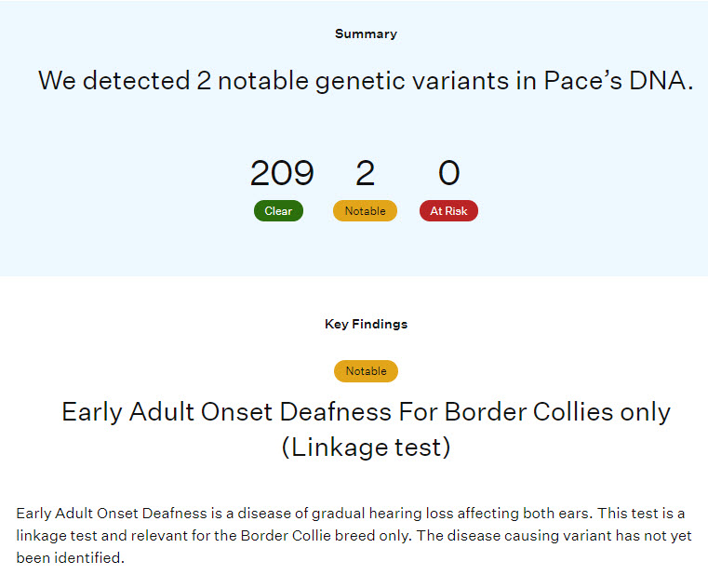Click the 0 count above At Risk
This screenshot has height=588, width=708.
pyautogui.click(x=448, y=173)
